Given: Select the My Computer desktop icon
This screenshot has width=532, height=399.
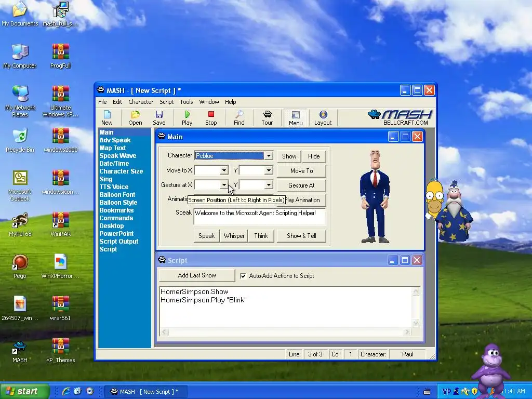Looking at the screenshot, I should (20, 56).
